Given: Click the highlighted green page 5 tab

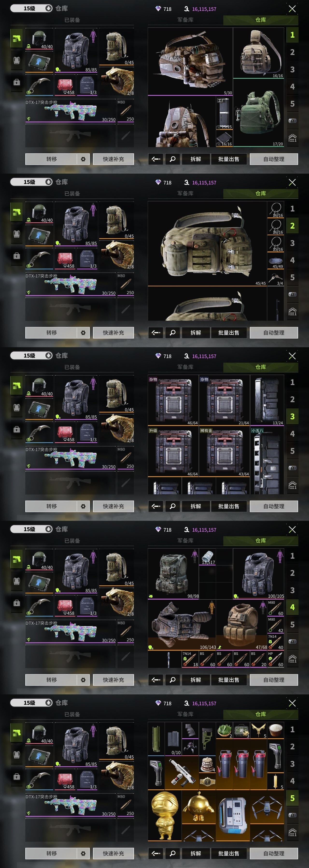Looking at the screenshot, I should point(292,798).
